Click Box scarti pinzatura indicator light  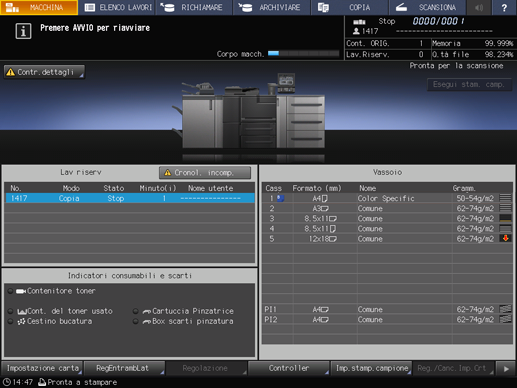135,321
